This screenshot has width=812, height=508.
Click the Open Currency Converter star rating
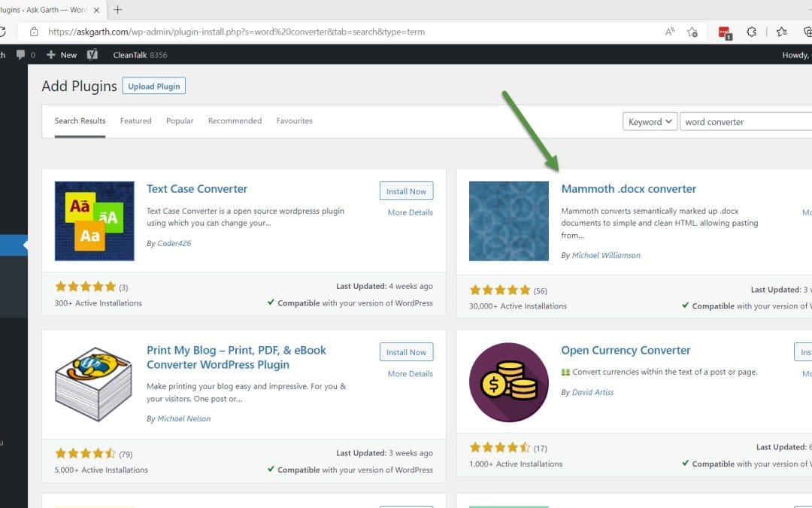point(500,447)
